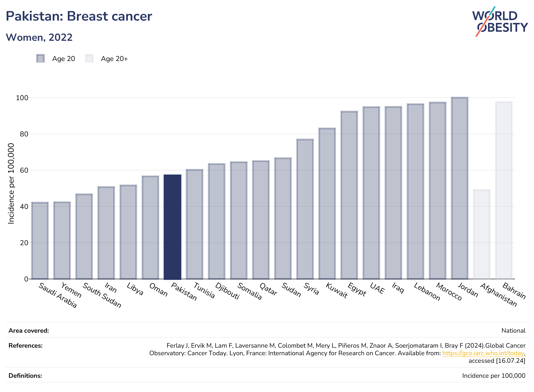Toggle the Age 20+ legend swatch
Screen dimensions: 534x392
coord(89,58)
